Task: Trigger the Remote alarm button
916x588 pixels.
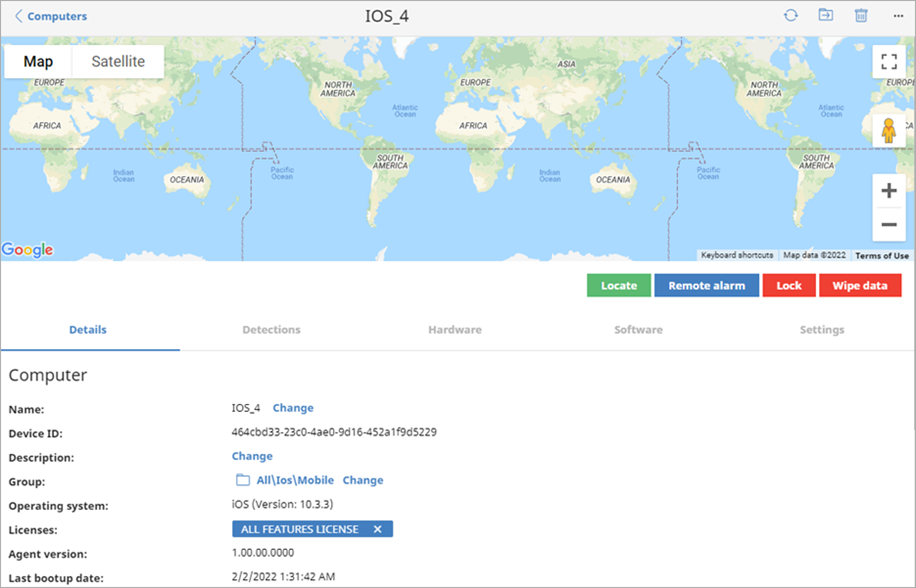Action: [706, 286]
